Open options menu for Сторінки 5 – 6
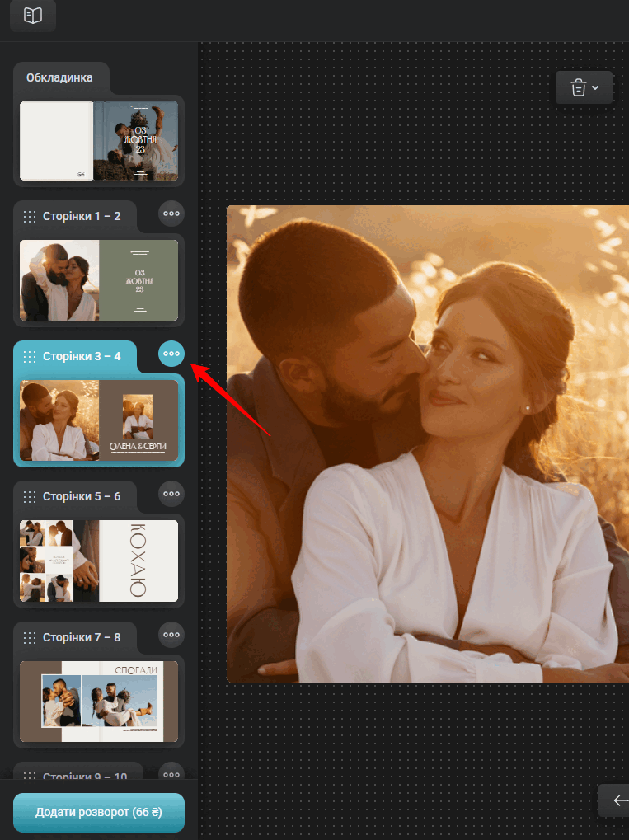 click(171, 494)
